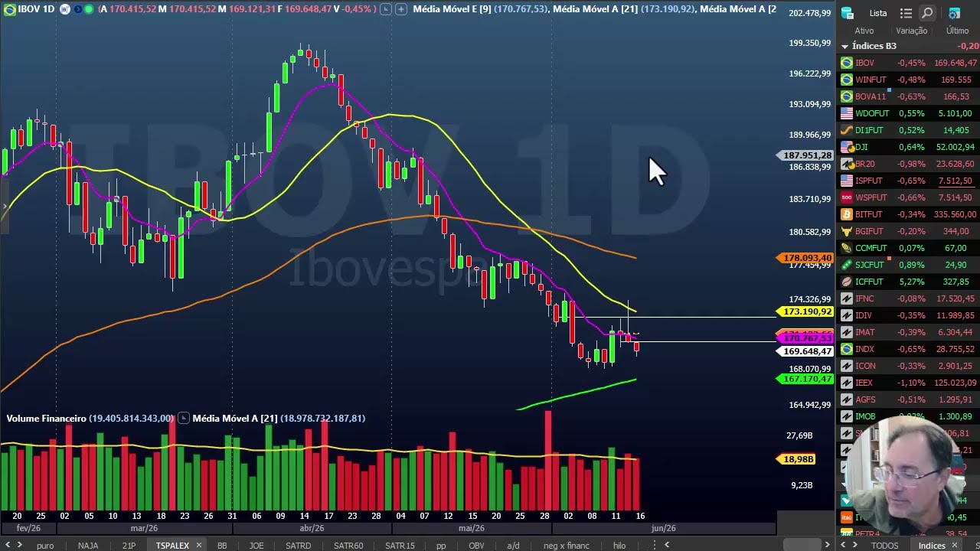Image resolution: width=980 pixels, height=551 pixels.
Task: Click the scroll left arrow after tab overflow
Action: point(667,545)
